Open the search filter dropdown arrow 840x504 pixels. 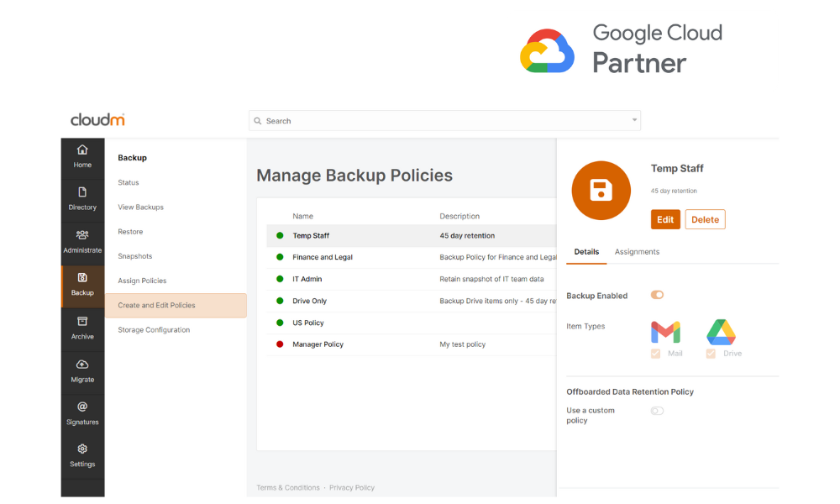click(634, 120)
